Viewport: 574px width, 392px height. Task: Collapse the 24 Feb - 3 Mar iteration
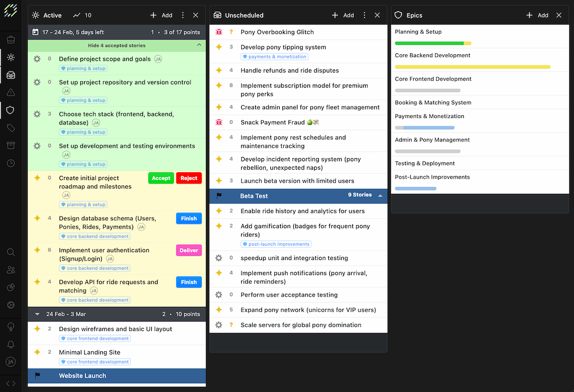[37, 314]
